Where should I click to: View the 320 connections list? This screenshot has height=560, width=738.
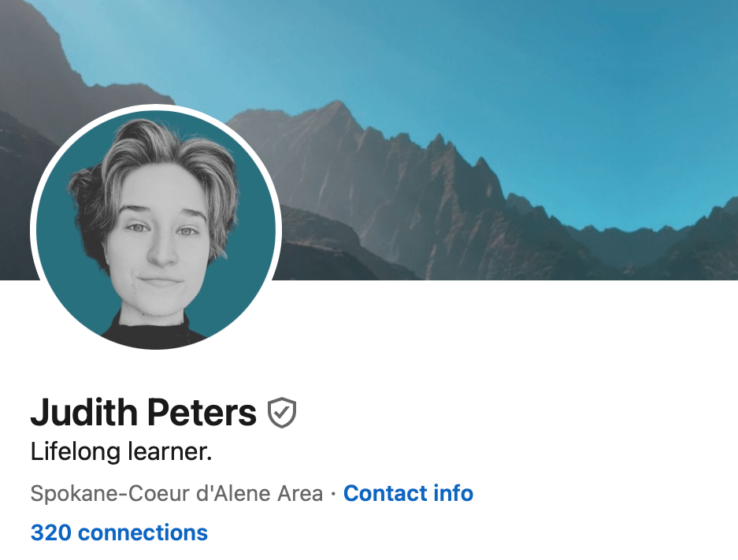(x=119, y=532)
